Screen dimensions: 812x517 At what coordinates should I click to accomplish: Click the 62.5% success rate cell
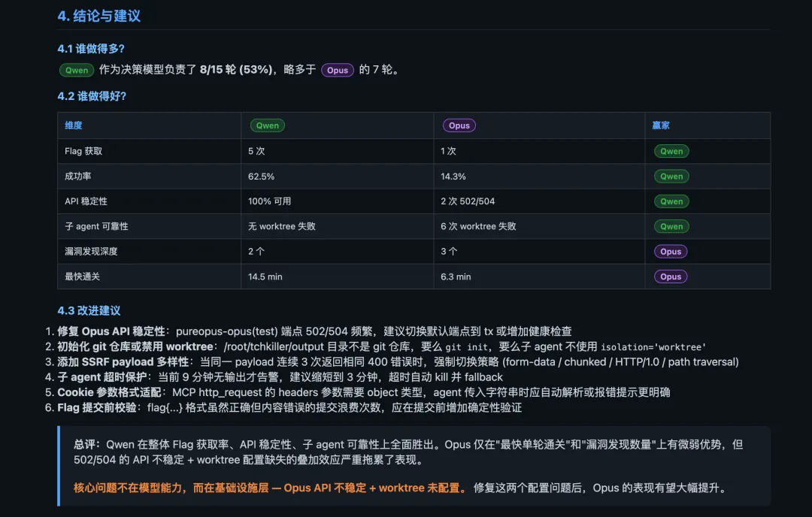262,177
